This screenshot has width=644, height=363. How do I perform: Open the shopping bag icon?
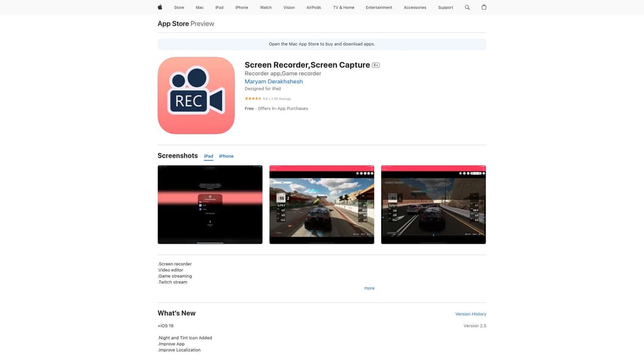tap(484, 7)
